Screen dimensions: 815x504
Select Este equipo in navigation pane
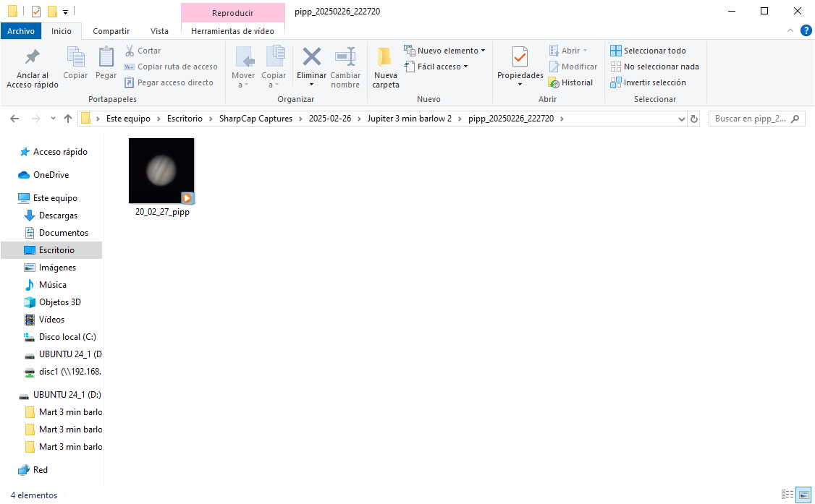48,197
